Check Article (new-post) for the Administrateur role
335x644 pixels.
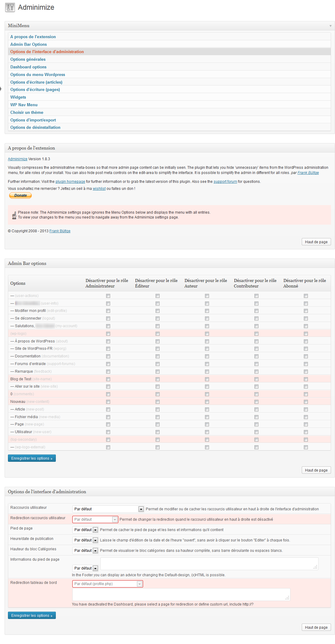pos(108,409)
